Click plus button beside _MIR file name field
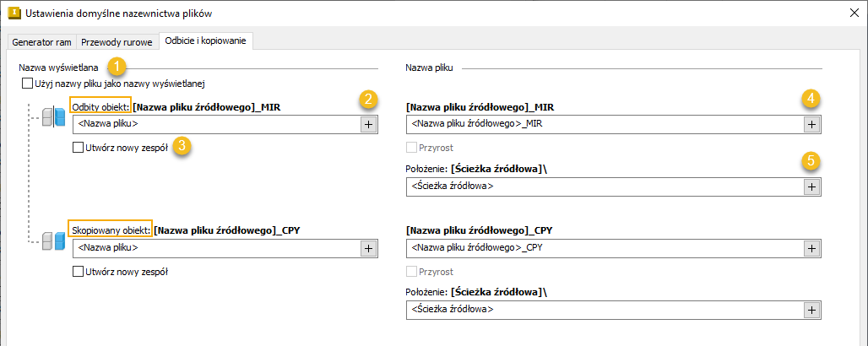This screenshot has height=346, width=868. coord(811,124)
